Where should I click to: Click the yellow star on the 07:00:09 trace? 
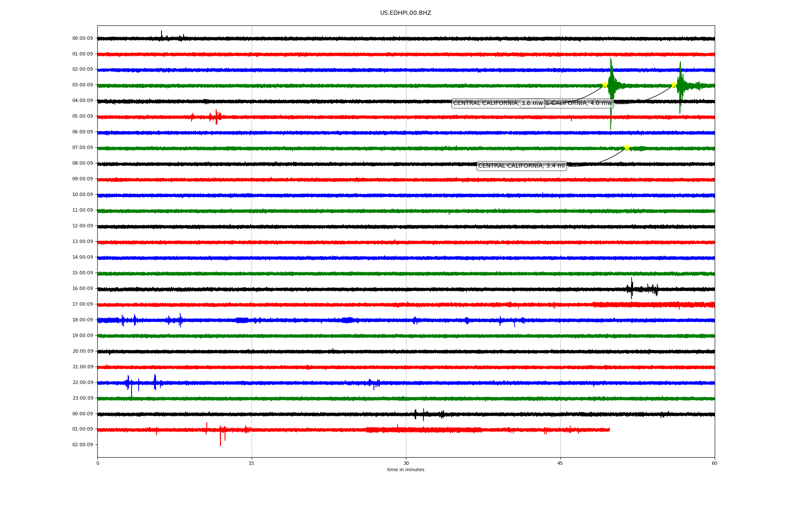click(627, 147)
